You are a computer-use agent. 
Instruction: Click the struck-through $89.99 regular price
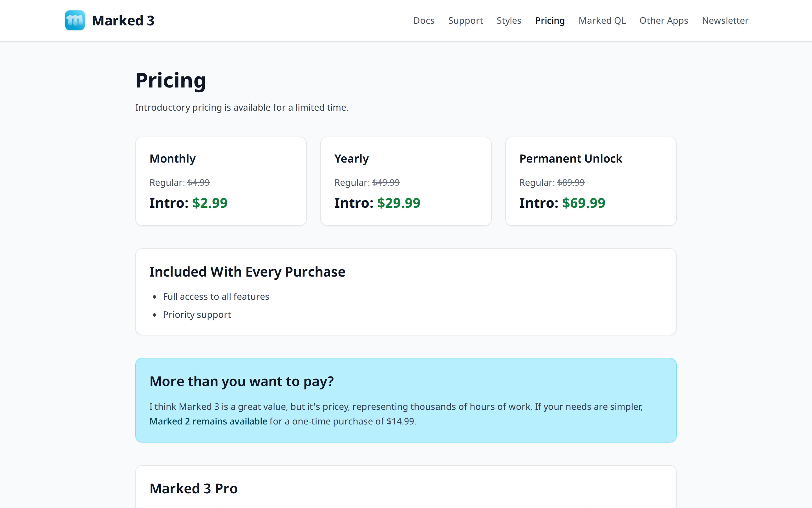coord(571,182)
